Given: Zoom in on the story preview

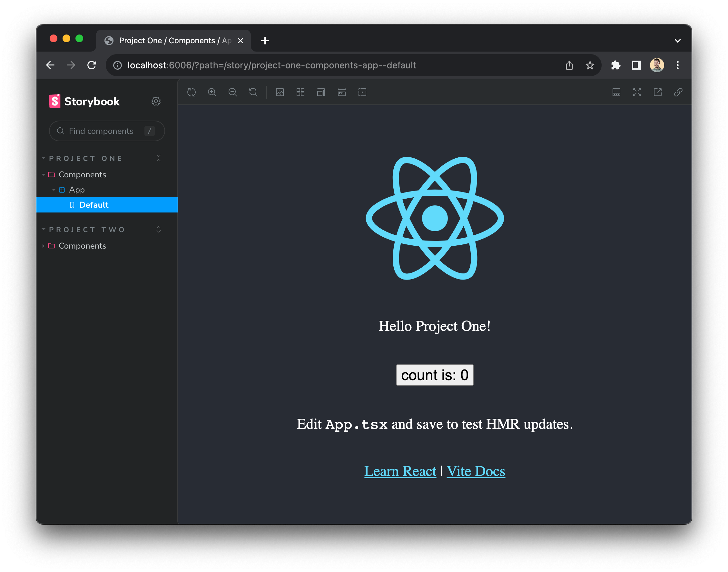Looking at the screenshot, I should point(212,92).
